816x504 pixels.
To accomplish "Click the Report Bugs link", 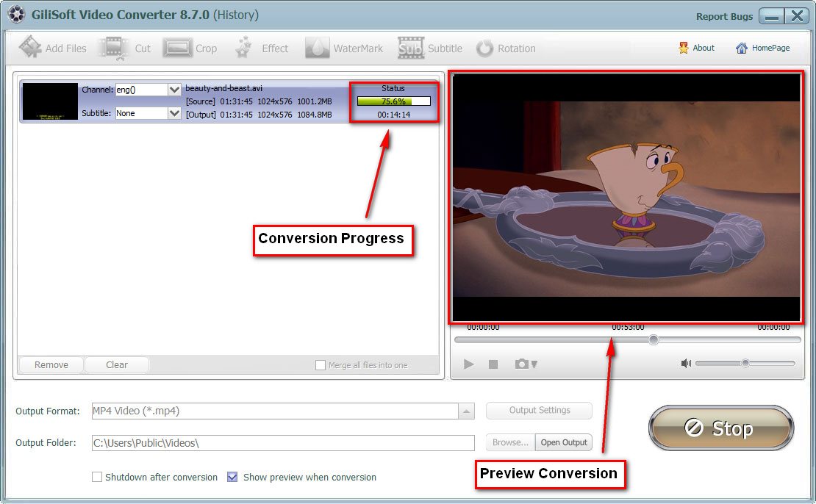I will pyautogui.click(x=724, y=17).
